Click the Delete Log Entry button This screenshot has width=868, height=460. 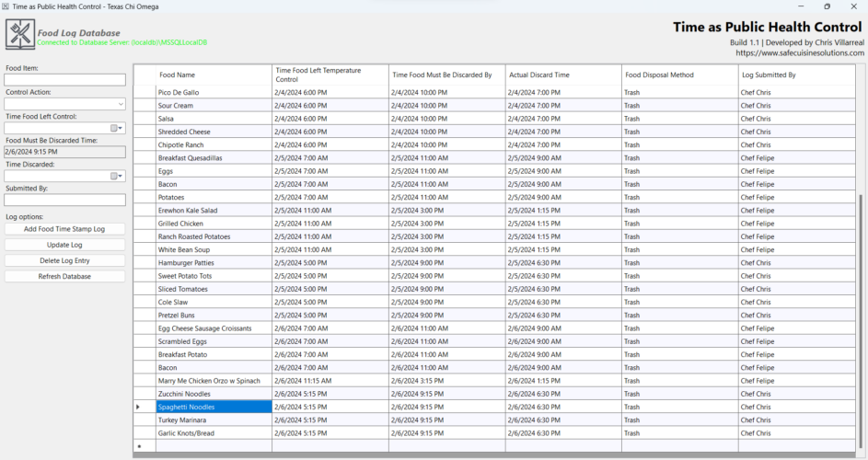[64, 260]
